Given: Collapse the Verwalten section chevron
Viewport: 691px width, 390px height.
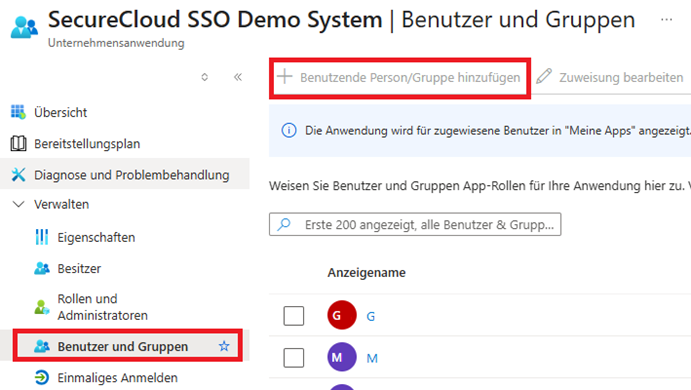Looking at the screenshot, I should (x=19, y=204).
